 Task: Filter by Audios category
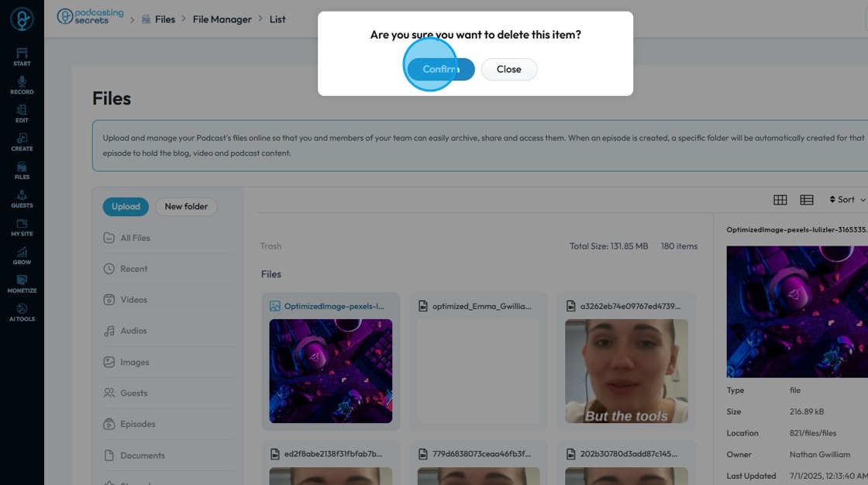click(x=168, y=331)
